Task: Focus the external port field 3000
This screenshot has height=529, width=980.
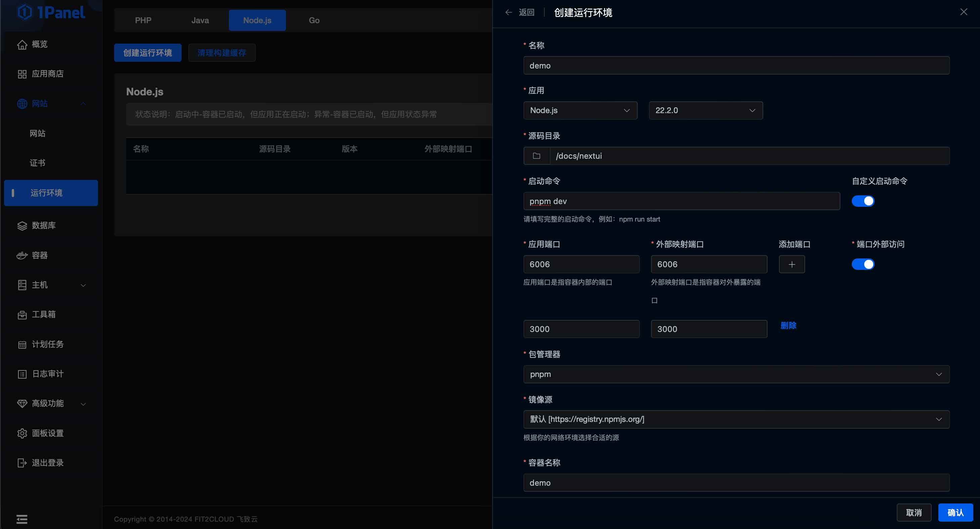Action: [x=709, y=329]
